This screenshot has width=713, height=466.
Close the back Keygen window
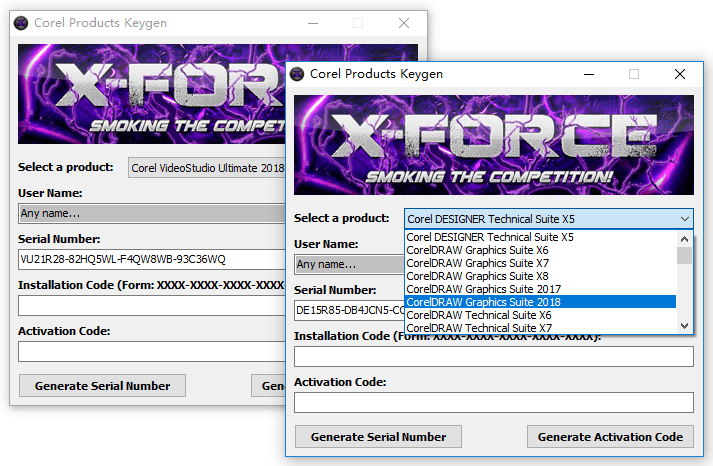tap(404, 23)
